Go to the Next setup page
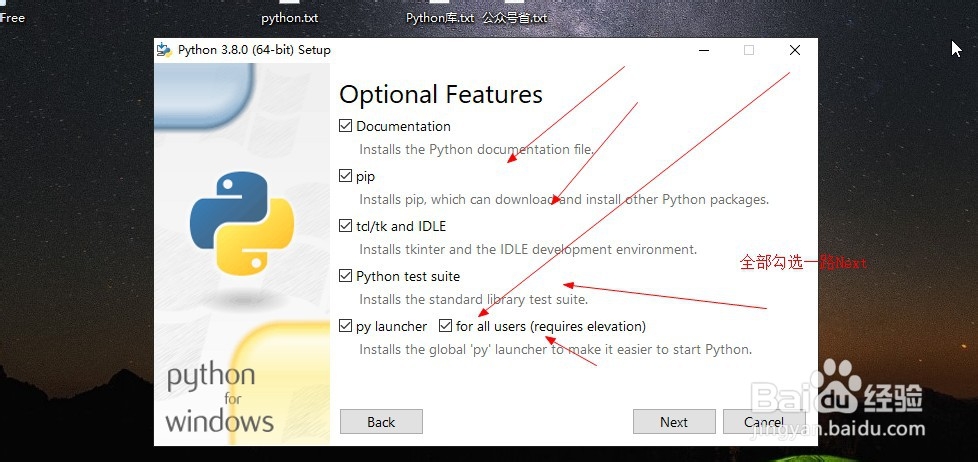This screenshot has width=978, height=462. [674, 421]
